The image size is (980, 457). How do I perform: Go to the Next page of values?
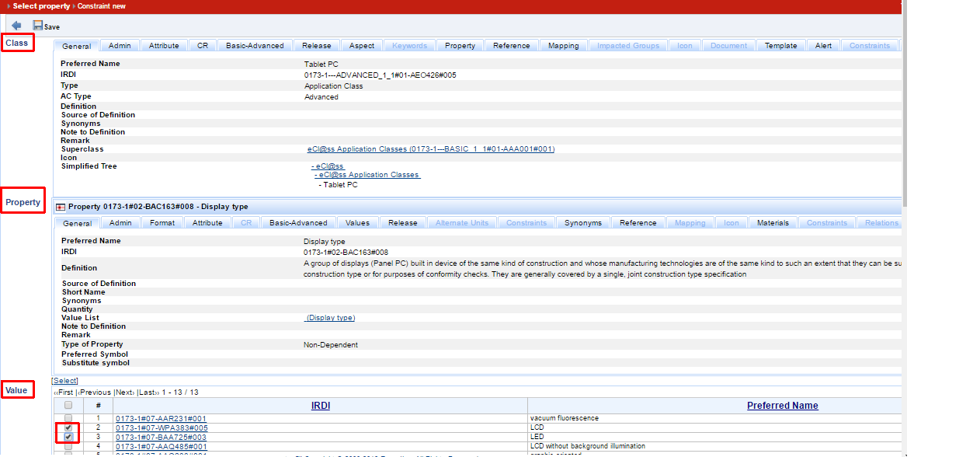click(124, 392)
